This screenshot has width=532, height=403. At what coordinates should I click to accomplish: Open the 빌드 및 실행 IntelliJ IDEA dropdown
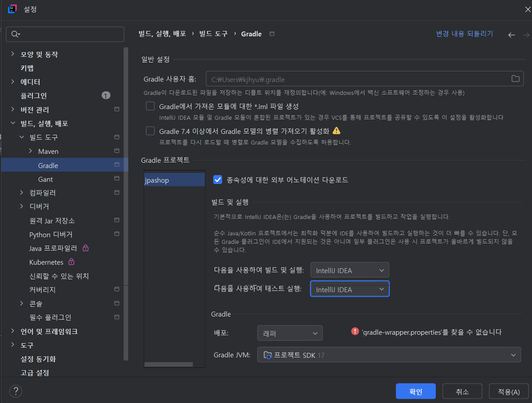[350, 270]
